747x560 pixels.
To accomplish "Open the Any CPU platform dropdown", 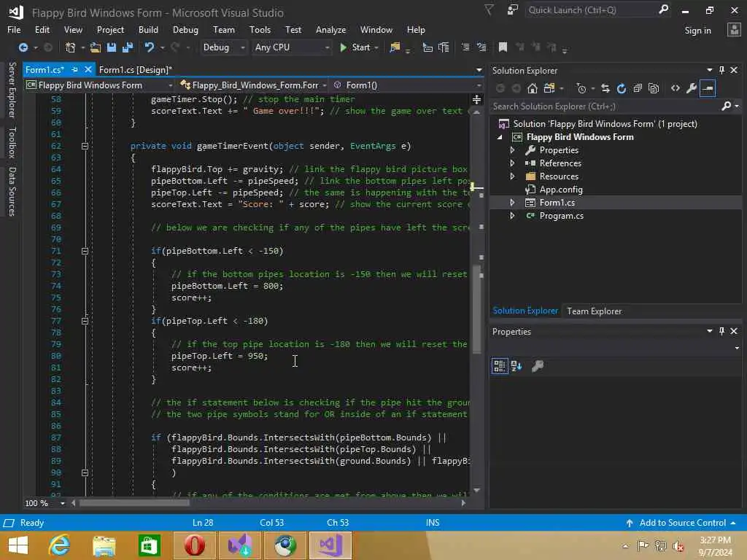I will point(291,47).
